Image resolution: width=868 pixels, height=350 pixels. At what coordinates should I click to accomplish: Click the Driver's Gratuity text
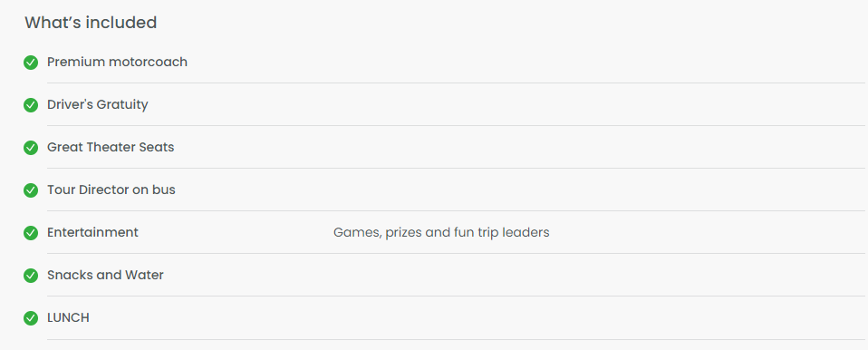point(98,104)
